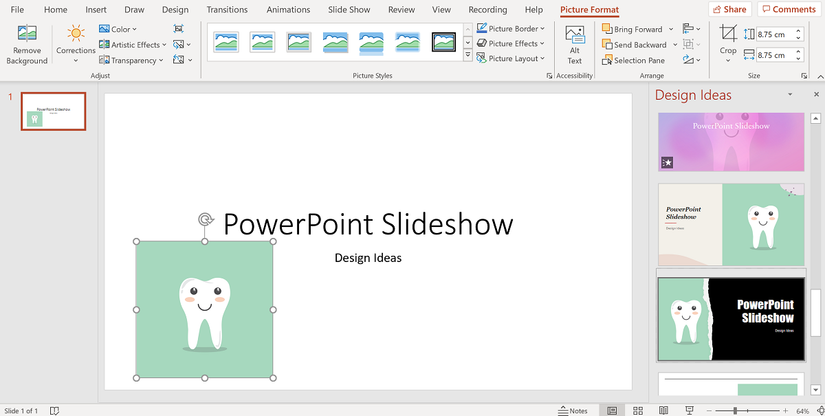825x416 pixels.
Task: Switch to the Slide Show tab
Action: (x=349, y=9)
